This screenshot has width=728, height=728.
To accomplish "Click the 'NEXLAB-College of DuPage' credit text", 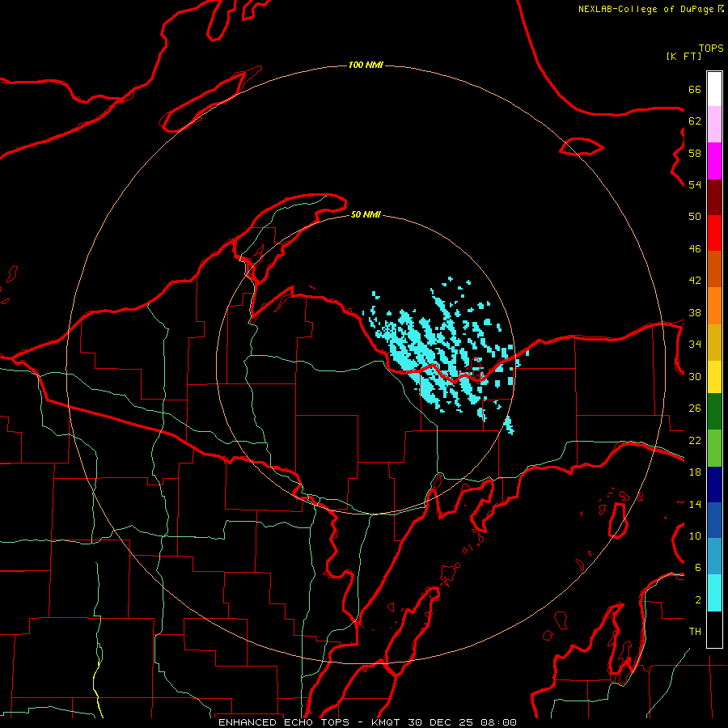I will point(645,9).
